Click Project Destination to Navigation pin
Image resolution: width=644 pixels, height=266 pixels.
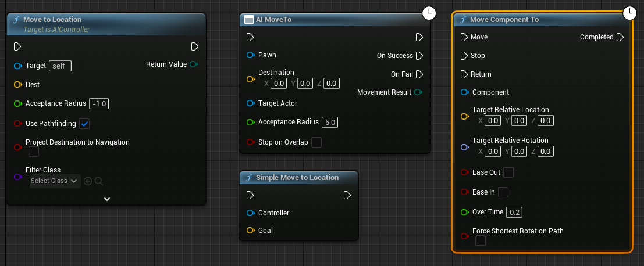[x=17, y=147]
